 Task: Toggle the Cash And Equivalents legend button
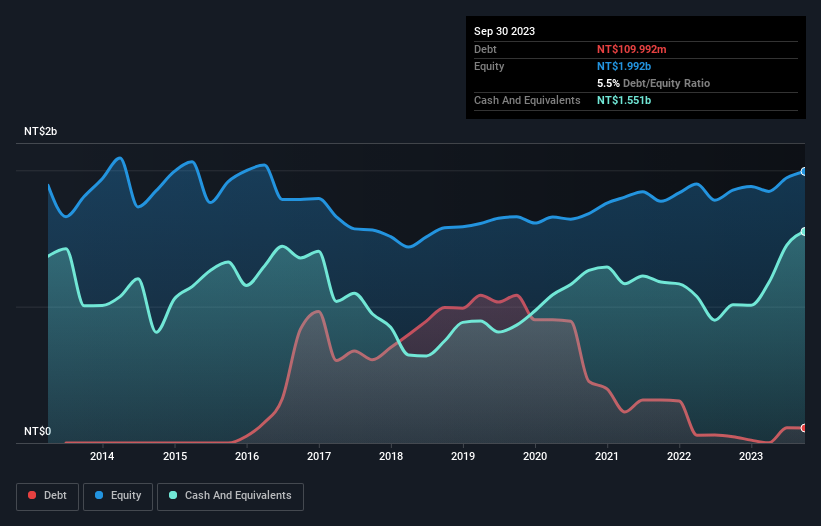click(230, 496)
